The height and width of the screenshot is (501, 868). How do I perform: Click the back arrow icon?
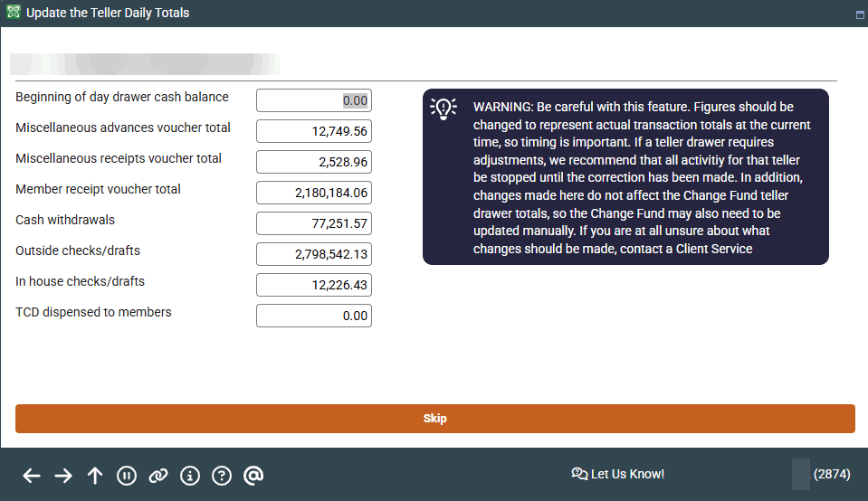[x=32, y=475]
